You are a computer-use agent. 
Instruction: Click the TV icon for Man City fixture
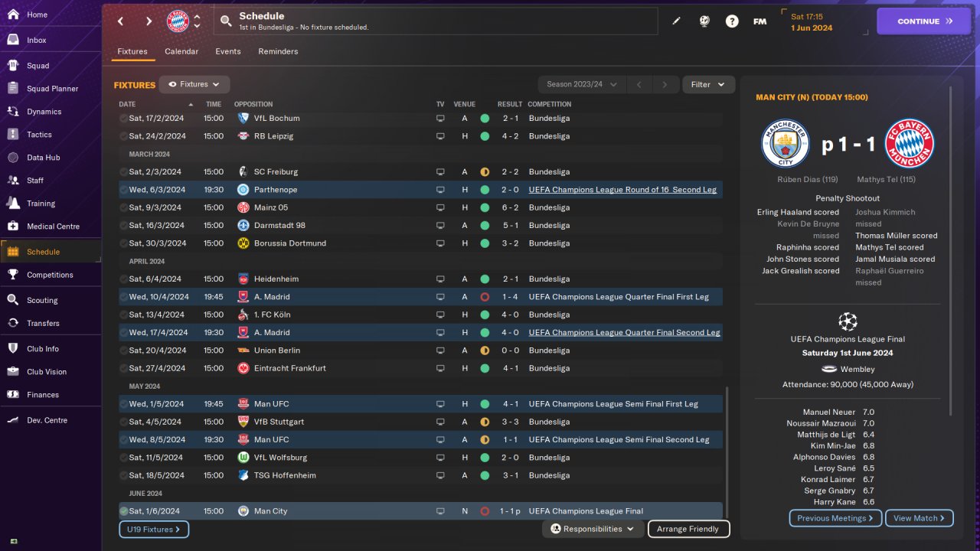click(x=440, y=511)
